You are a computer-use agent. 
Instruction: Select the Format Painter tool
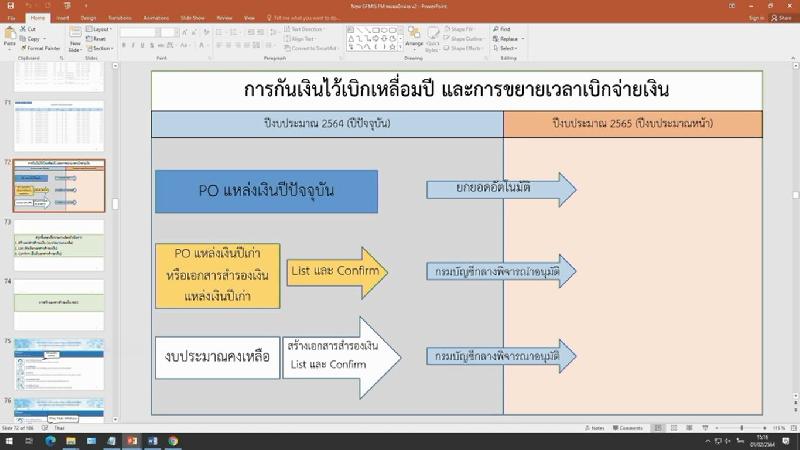tap(42, 47)
